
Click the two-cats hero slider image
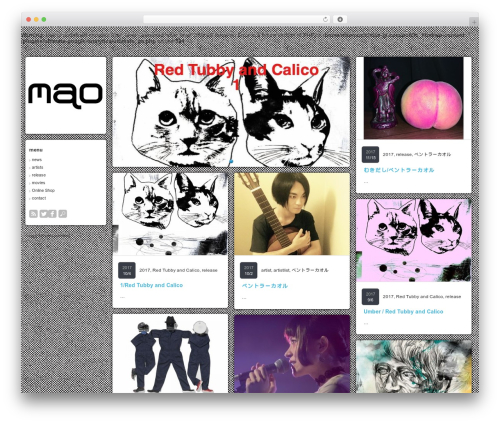(231, 112)
